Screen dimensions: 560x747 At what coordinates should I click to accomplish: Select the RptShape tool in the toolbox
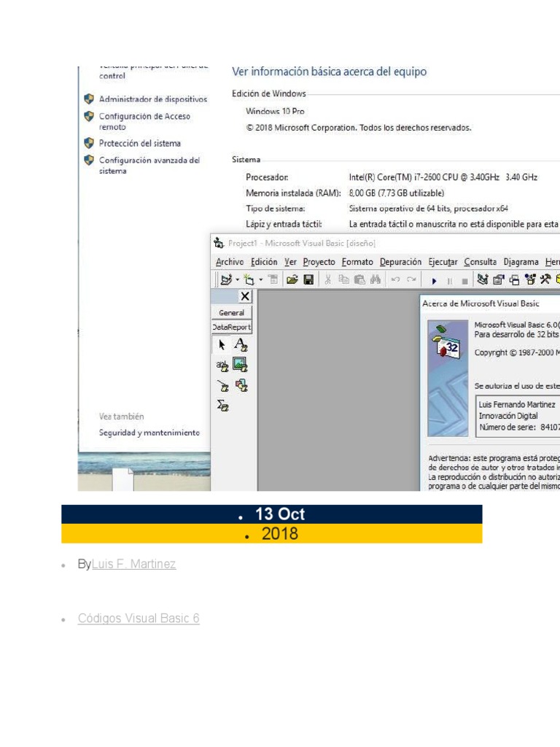[241, 385]
